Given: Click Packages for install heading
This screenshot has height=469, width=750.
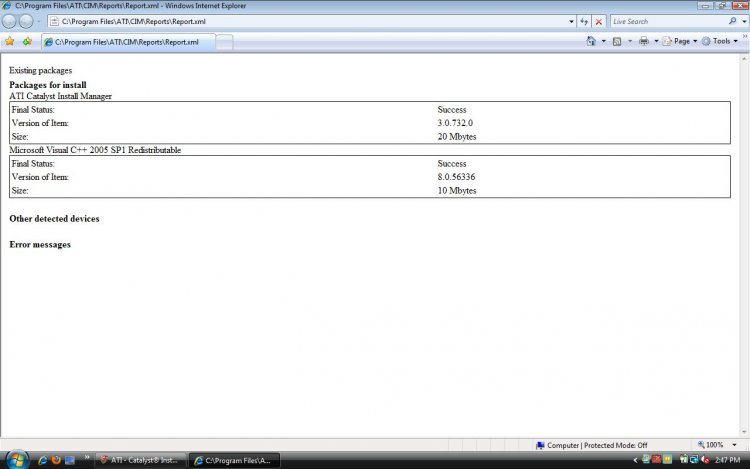Looking at the screenshot, I should click(48, 85).
